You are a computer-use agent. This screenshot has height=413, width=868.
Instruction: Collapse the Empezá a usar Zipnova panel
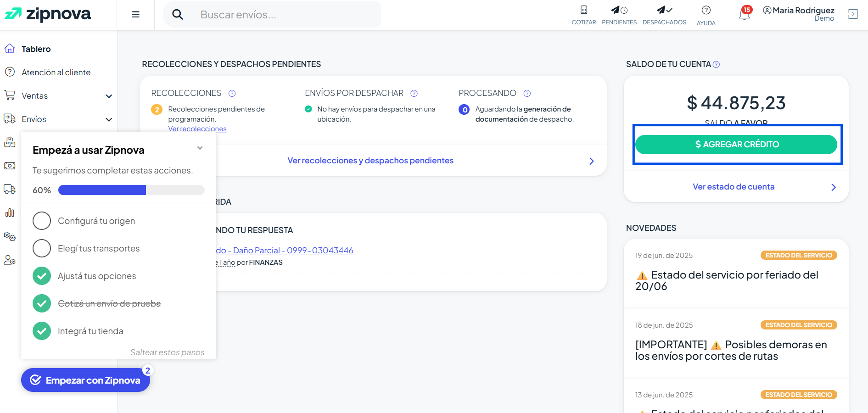point(200,148)
